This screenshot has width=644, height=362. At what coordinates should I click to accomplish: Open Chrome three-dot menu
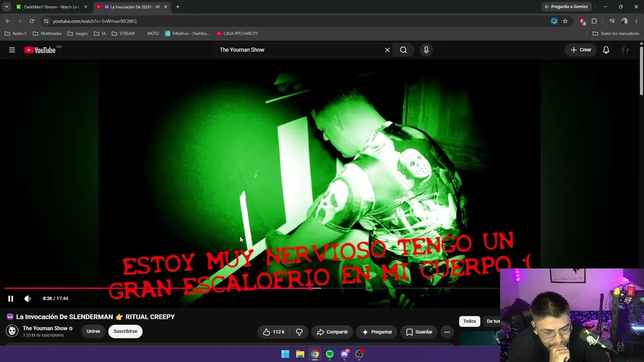[636, 21]
